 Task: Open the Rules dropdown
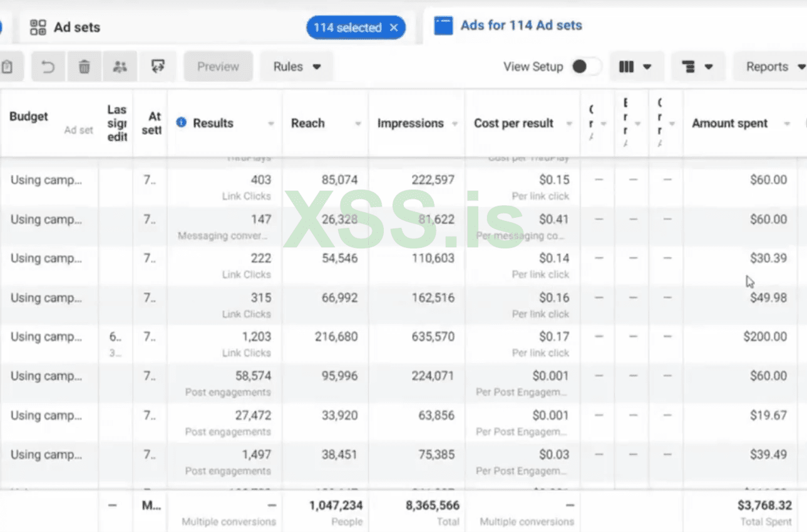(x=297, y=67)
